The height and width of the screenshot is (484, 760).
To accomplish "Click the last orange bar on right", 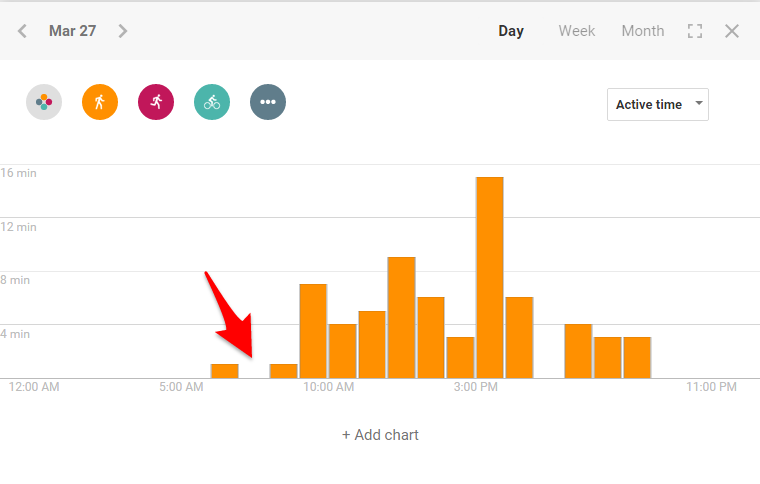I will tap(637, 357).
